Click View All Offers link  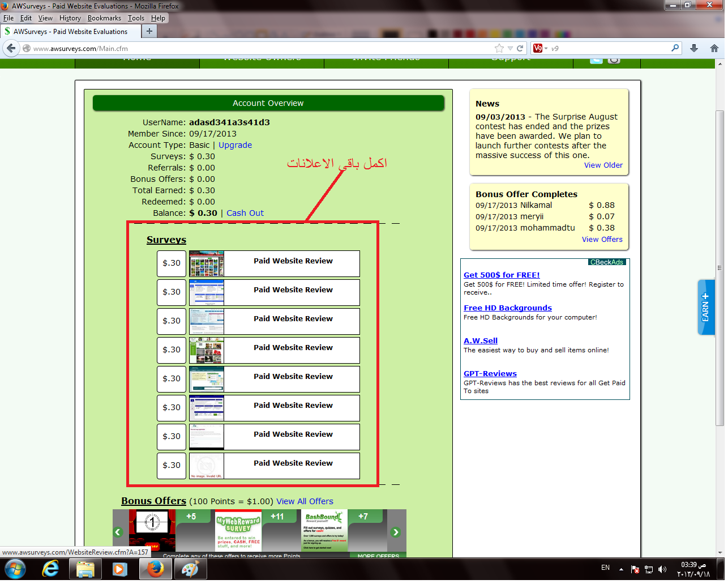click(x=305, y=501)
